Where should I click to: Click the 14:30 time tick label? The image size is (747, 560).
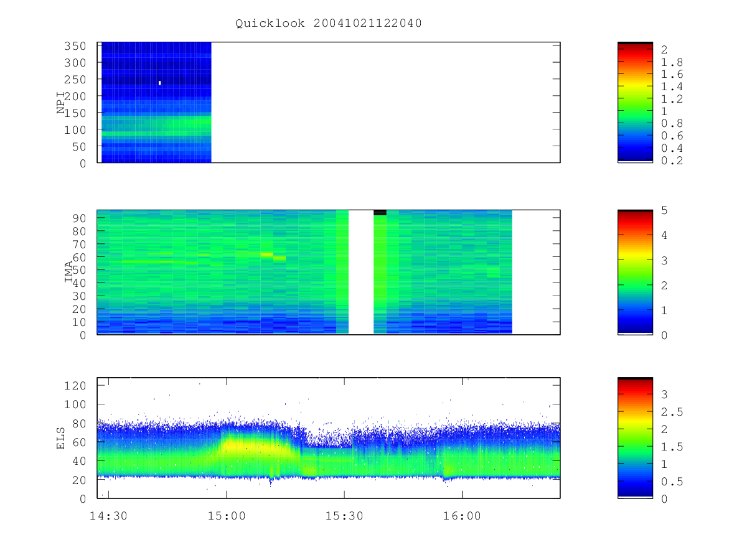click(x=109, y=516)
